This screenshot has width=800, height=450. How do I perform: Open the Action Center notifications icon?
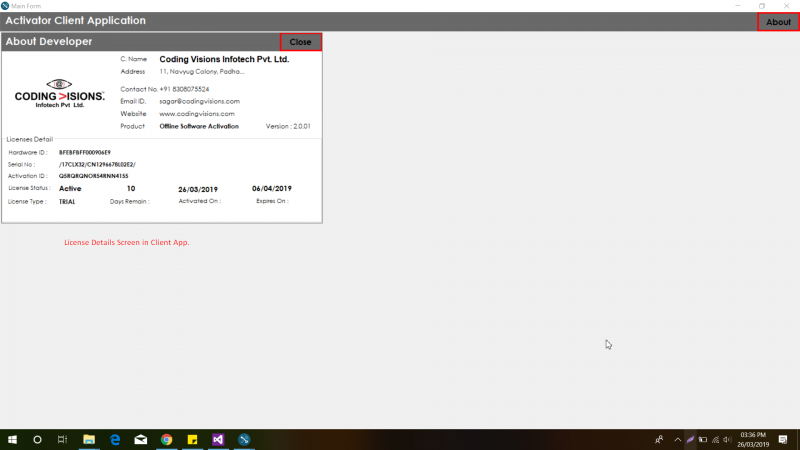(x=783, y=439)
